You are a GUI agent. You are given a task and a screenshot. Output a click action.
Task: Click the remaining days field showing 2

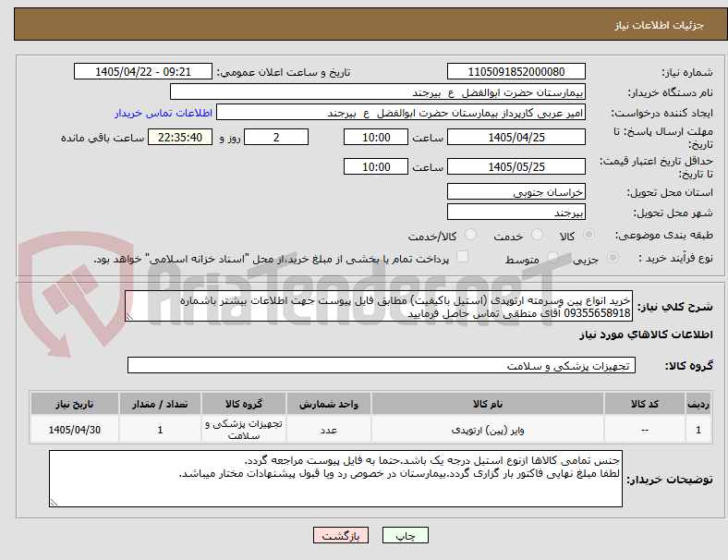276,138
